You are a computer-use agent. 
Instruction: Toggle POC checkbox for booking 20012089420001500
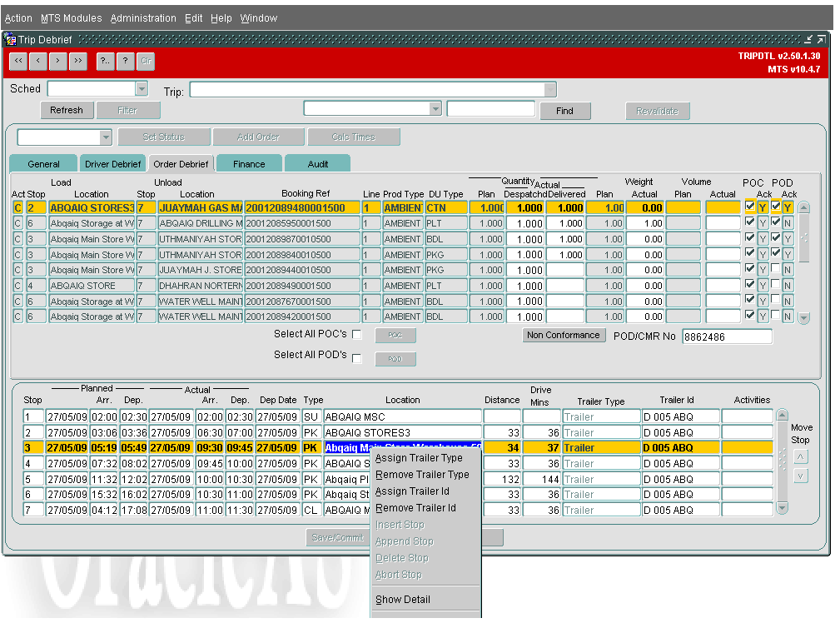750,315
